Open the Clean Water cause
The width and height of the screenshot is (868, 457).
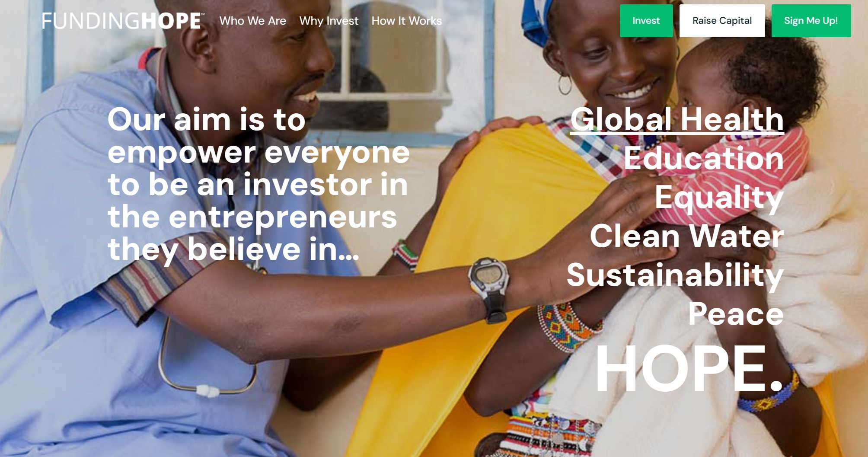[687, 236]
